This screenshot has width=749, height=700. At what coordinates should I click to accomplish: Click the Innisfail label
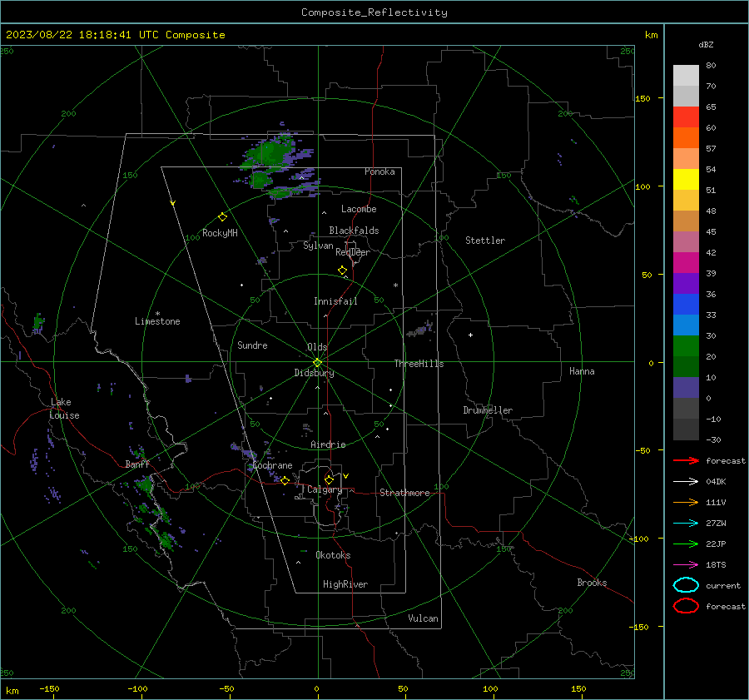point(335,301)
